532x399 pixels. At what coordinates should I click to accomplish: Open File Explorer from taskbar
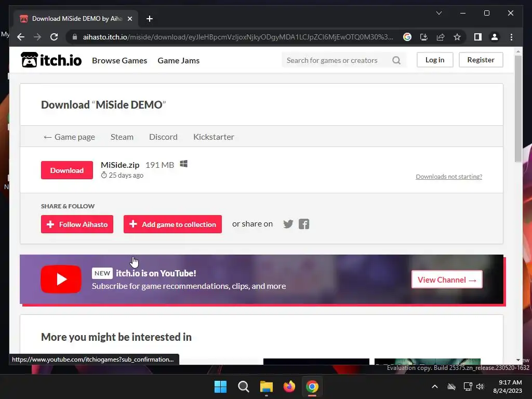coord(267,387)
